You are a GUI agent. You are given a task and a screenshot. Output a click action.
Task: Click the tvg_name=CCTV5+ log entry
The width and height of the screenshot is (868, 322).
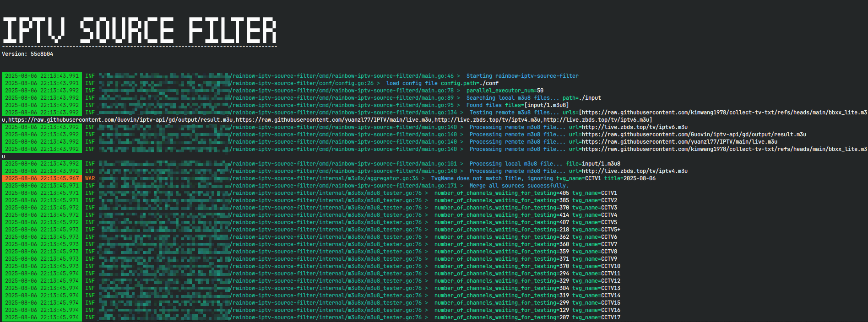click(x=596, y=230)
